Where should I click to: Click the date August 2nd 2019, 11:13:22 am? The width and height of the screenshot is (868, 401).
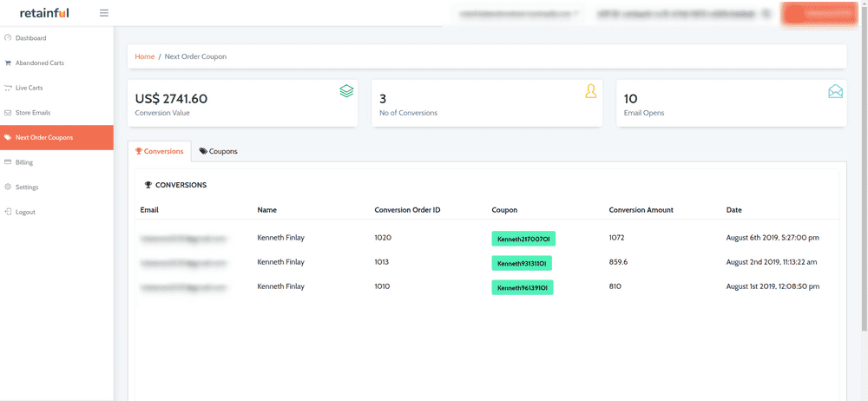pyautogui.click(x=772, y=262)
